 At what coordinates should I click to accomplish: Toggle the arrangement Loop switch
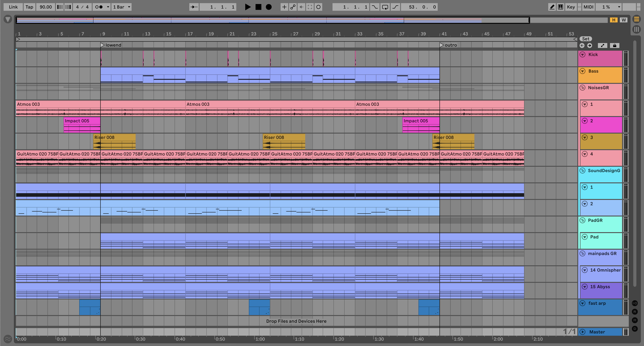click(385, 7)
